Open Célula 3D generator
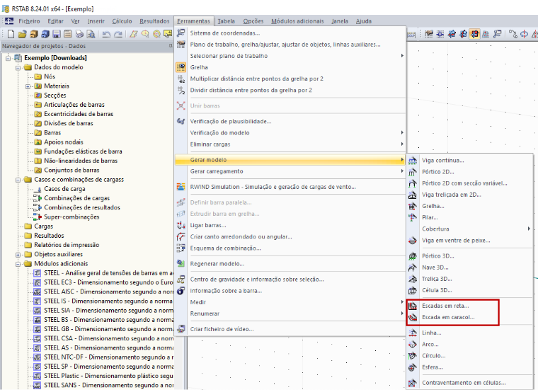538x392 pixels. pyautogui.click(x=469, y=290)
